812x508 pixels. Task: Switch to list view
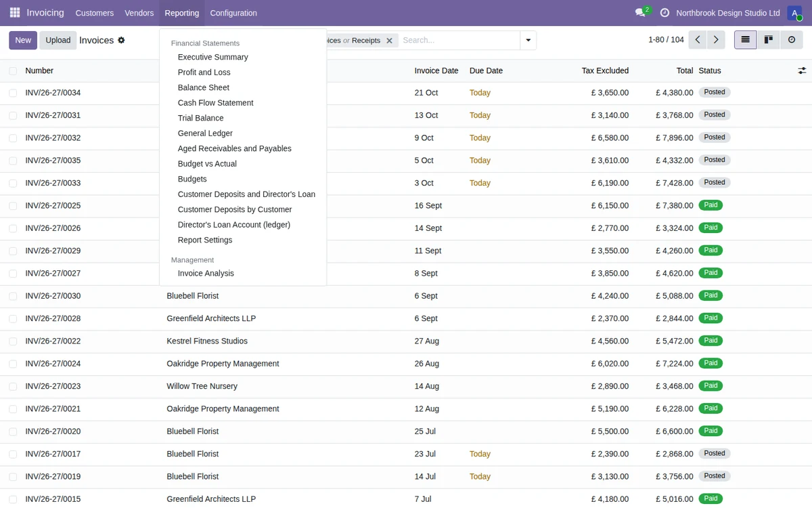coord(746,40)
